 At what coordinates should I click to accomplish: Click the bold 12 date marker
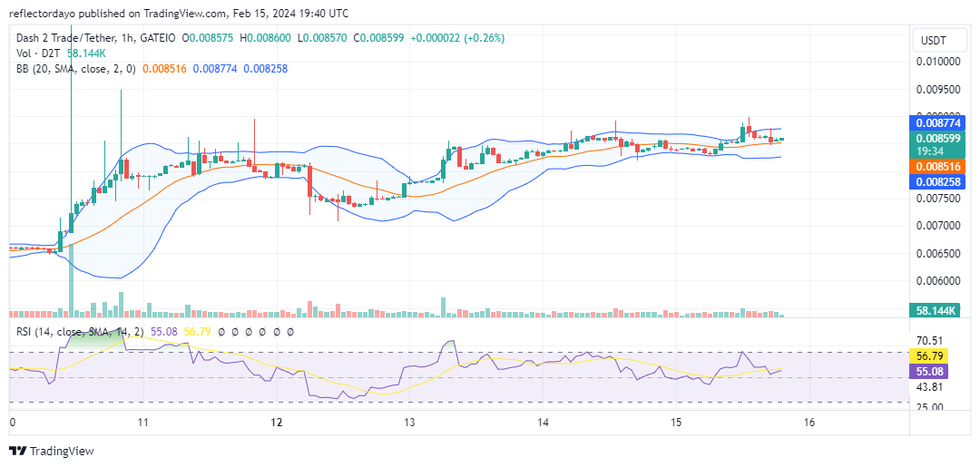(x=277, y=423)
